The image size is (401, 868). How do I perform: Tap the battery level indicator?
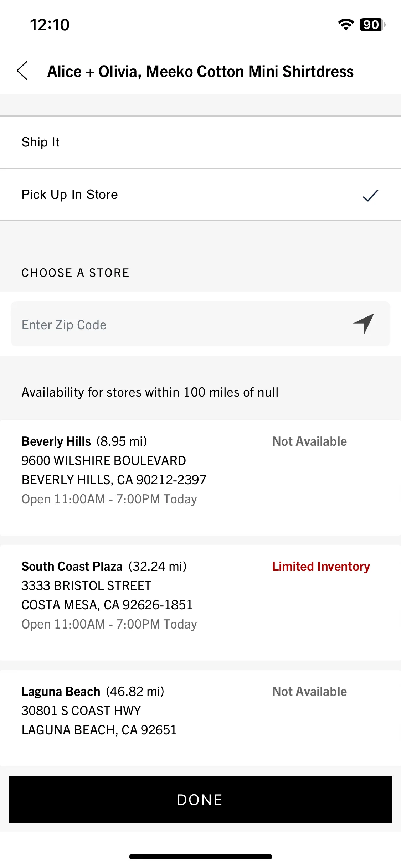[372, 25]
